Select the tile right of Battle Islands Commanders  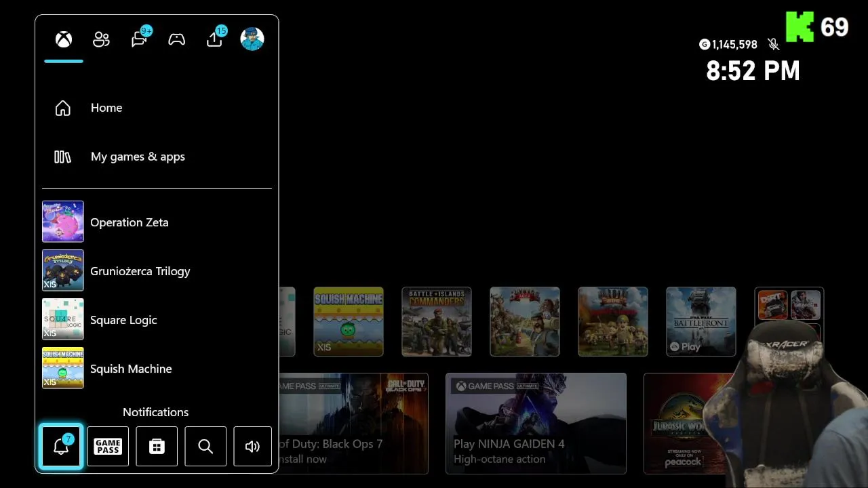coord(525,321)
